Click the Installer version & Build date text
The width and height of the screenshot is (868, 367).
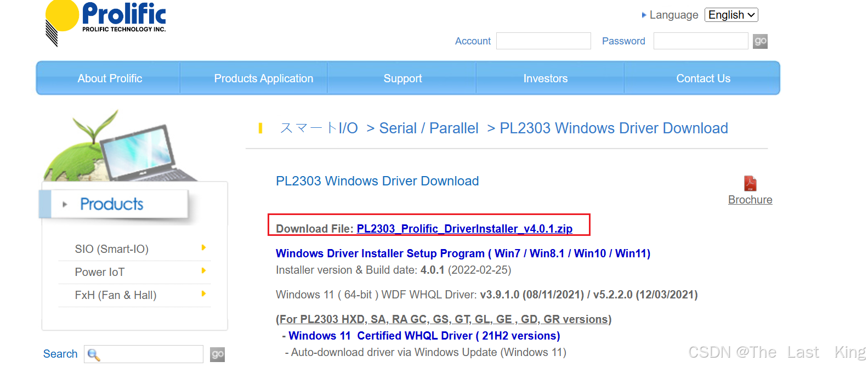coord(393,270)
